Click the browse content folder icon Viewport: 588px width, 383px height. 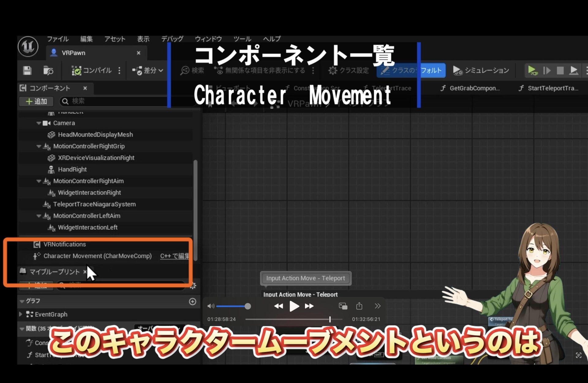tap(48, 71)
